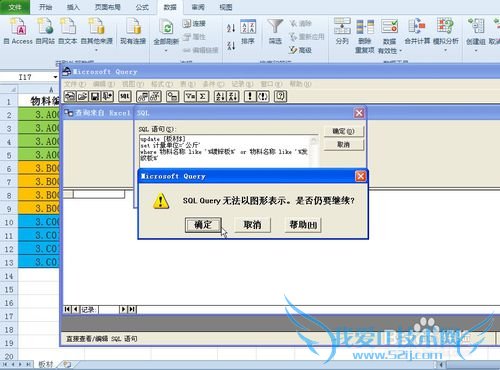Select the 板材 worksheet tab
500x370 pixels.
coord(46,364)
